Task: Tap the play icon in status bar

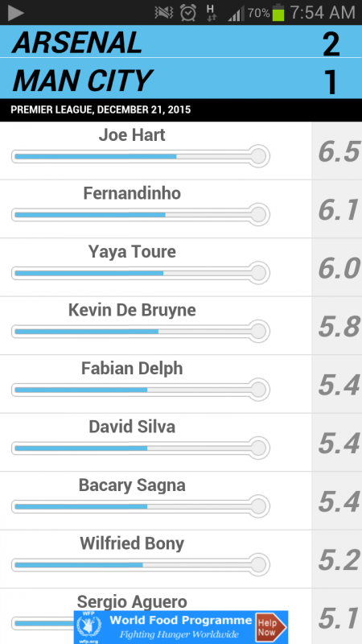Action: 15,13
